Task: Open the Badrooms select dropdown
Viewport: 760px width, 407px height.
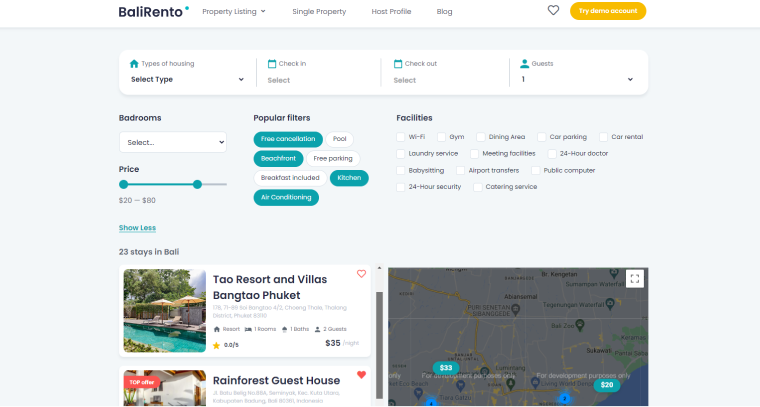Action: pyautogui.click(x=173, y=142)
